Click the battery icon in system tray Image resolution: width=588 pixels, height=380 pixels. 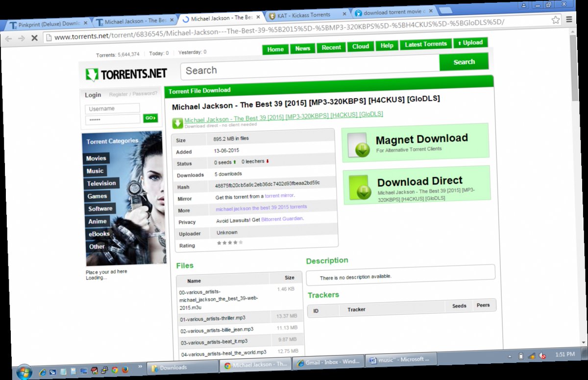521,355
